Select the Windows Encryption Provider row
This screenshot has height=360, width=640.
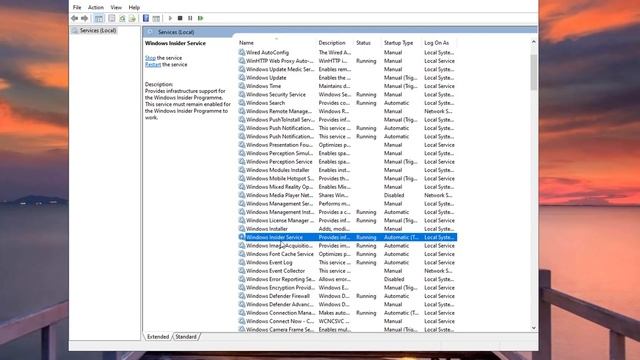pos(347,288)
